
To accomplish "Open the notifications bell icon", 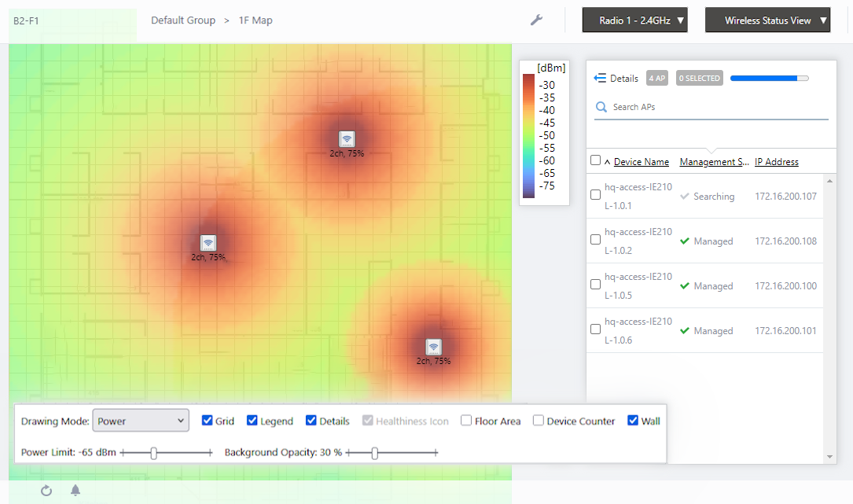I will pos(75,491).
